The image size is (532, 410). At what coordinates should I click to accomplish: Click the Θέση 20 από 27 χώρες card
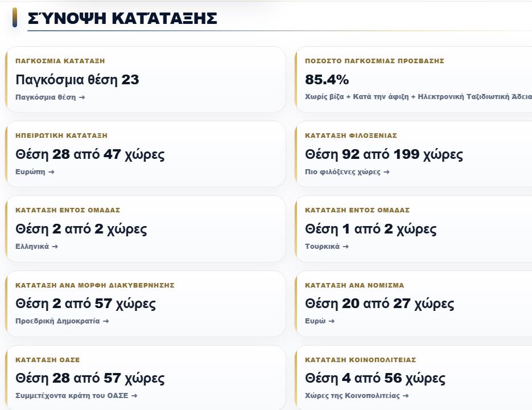tap(414, 304)
